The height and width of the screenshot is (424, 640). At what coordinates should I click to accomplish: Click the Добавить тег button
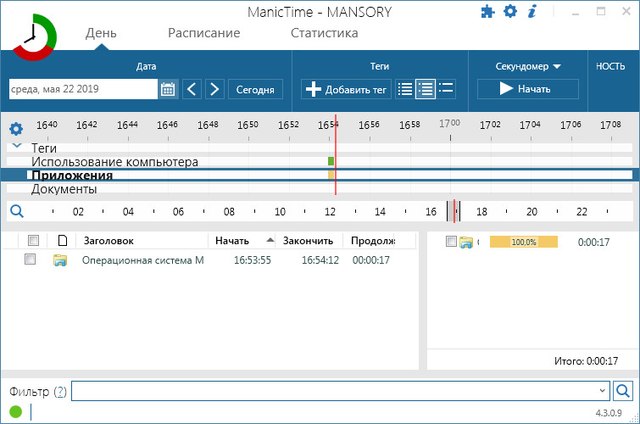347,89
